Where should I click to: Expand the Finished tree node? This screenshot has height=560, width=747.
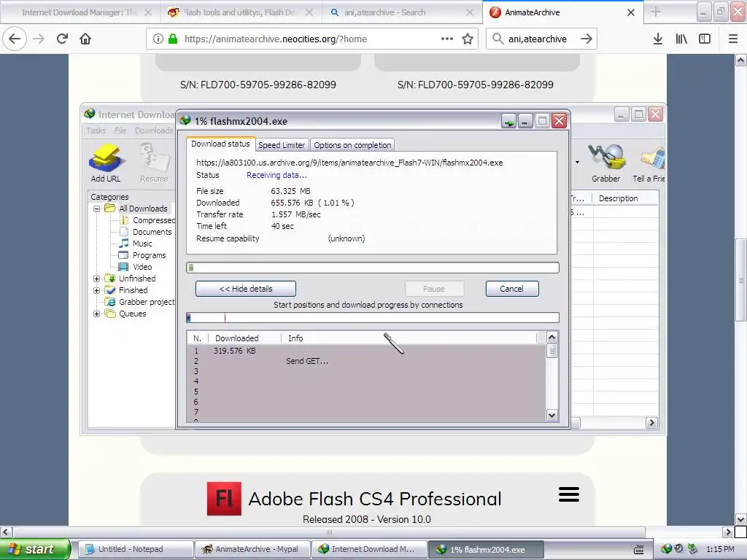[x=97, y=290]
